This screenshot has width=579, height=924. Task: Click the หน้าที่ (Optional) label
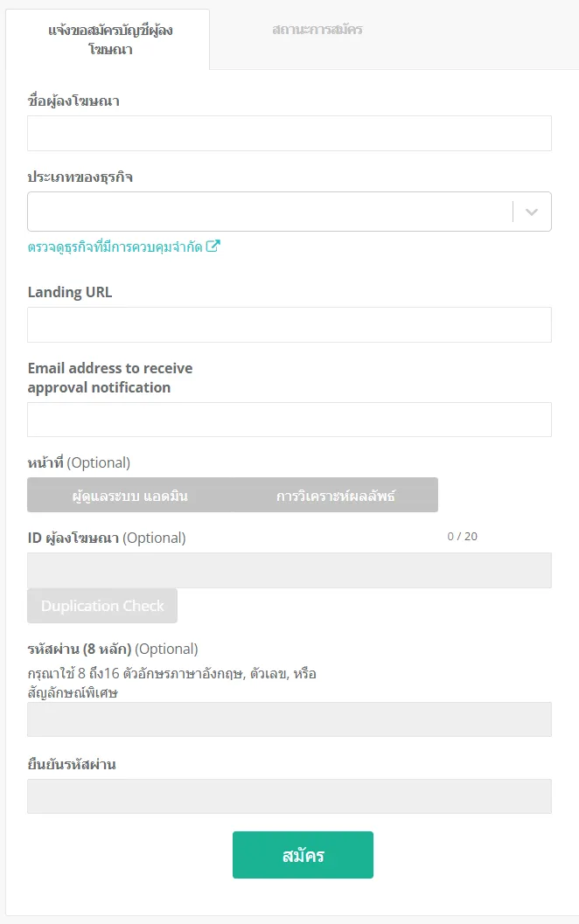point(79,462)
